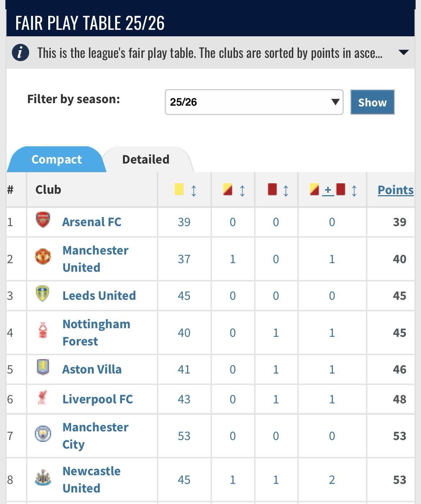The height and width of the screenshot is (504, 421).
Task: Sort table by straight red cards column
Action: pos(286,190)
